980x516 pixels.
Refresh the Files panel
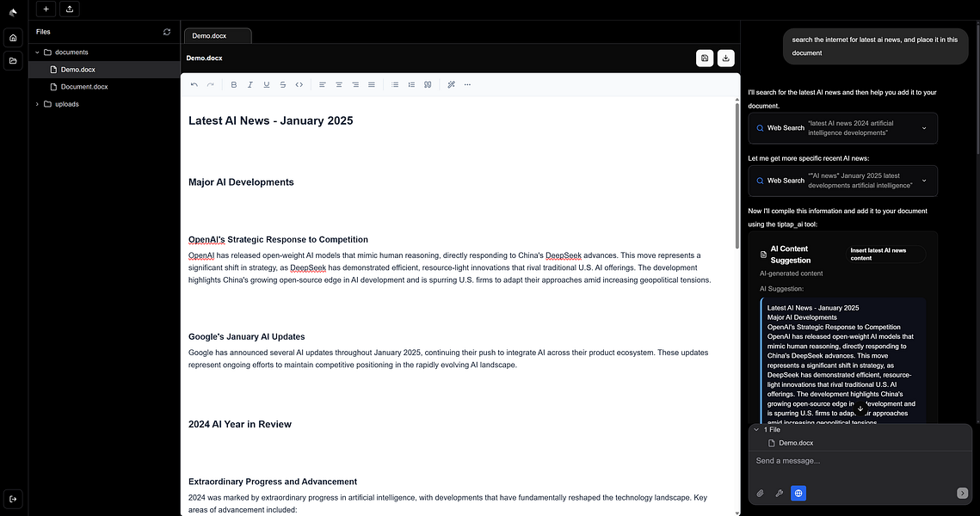click(167, 32)
